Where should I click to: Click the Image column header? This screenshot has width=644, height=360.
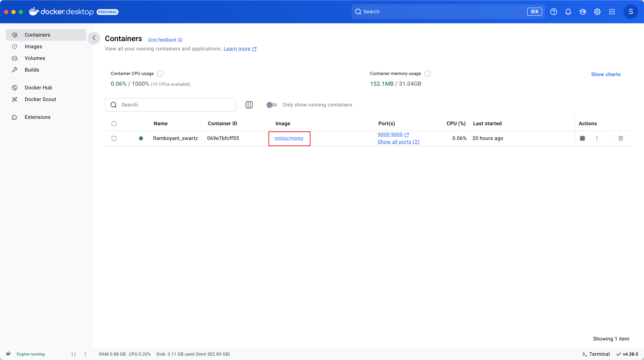click(x=283, y=124)
